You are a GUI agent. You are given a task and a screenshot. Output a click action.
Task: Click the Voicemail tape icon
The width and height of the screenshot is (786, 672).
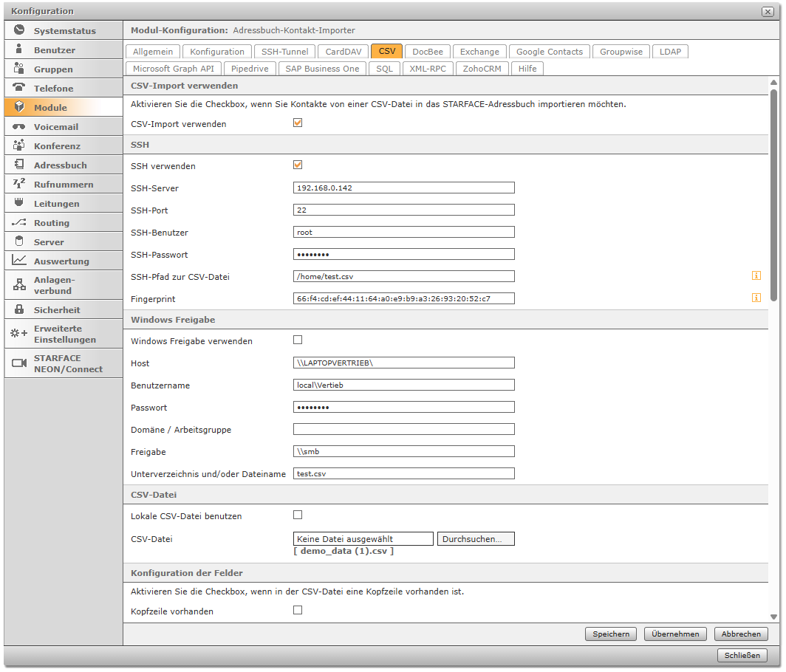[x=19, y=126]
